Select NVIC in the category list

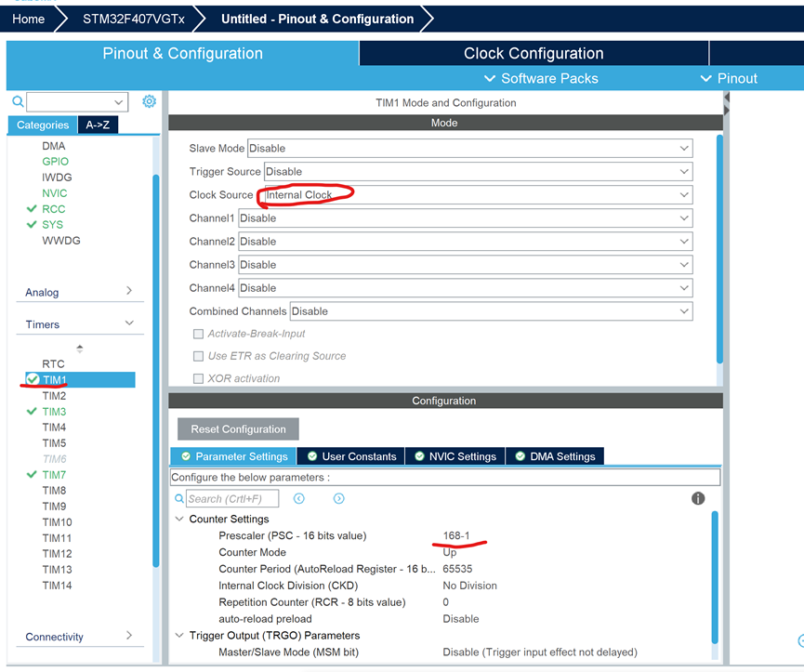pos(54,193)
